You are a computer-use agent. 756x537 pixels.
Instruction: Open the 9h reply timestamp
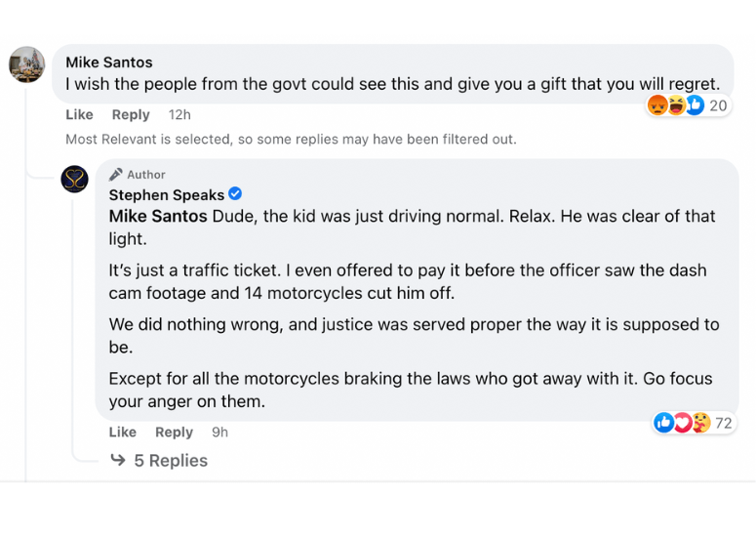tap(219, 432)
